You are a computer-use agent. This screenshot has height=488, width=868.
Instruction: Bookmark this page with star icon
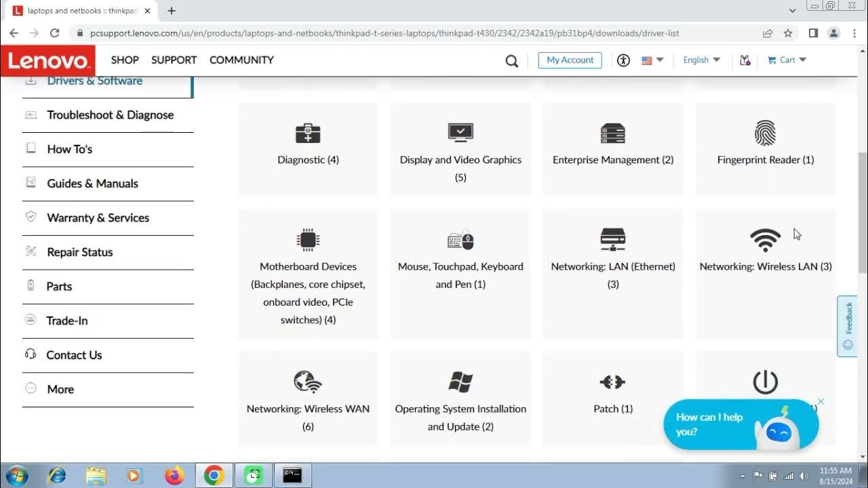click(788, 33)
